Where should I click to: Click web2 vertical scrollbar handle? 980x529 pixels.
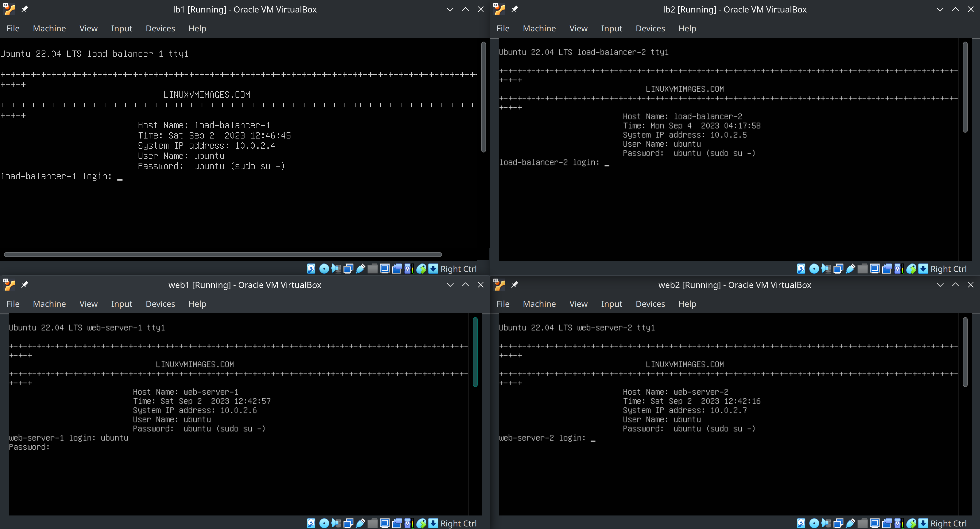[x=965, y=352]
